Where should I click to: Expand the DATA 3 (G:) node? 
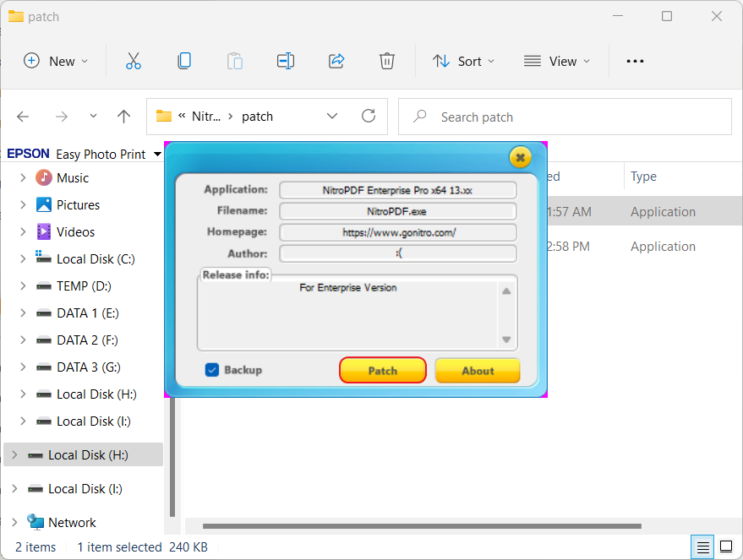(x=22, y=367)
